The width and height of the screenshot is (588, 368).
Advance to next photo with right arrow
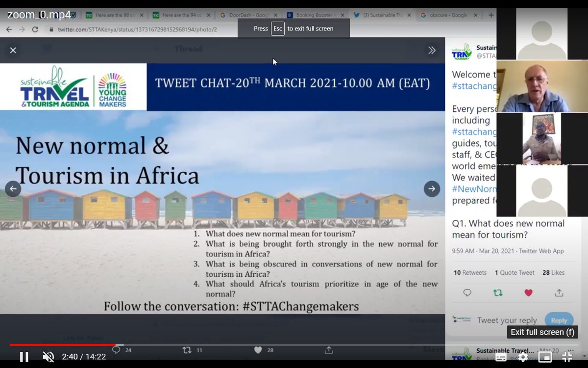click(432, 188)
